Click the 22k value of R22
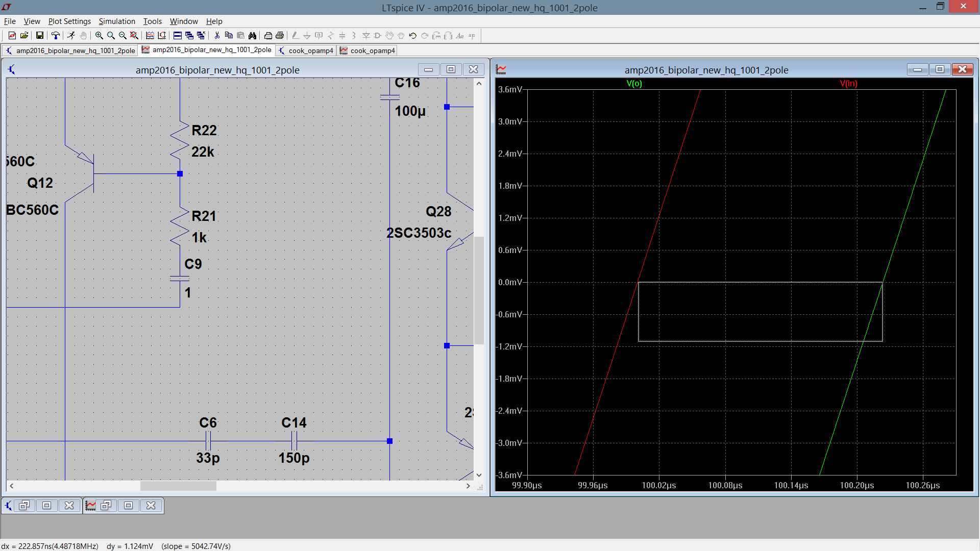 tap(203, 152)
